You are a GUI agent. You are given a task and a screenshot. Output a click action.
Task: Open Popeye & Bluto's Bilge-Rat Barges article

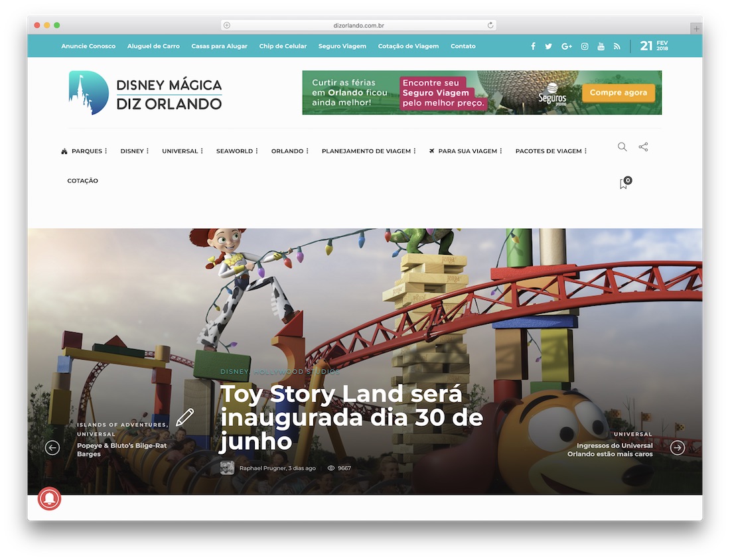pos(122,450)
